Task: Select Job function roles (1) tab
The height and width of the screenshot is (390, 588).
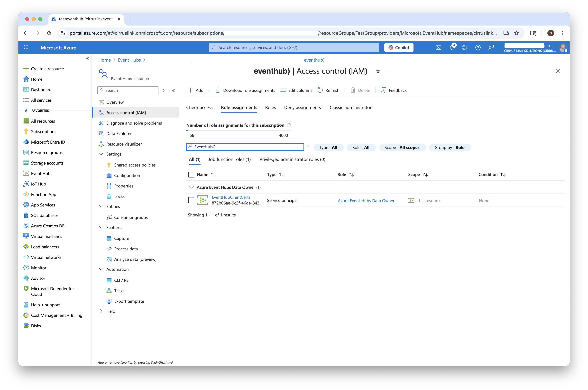Action: pyautogui.click(x=229, y=159)
